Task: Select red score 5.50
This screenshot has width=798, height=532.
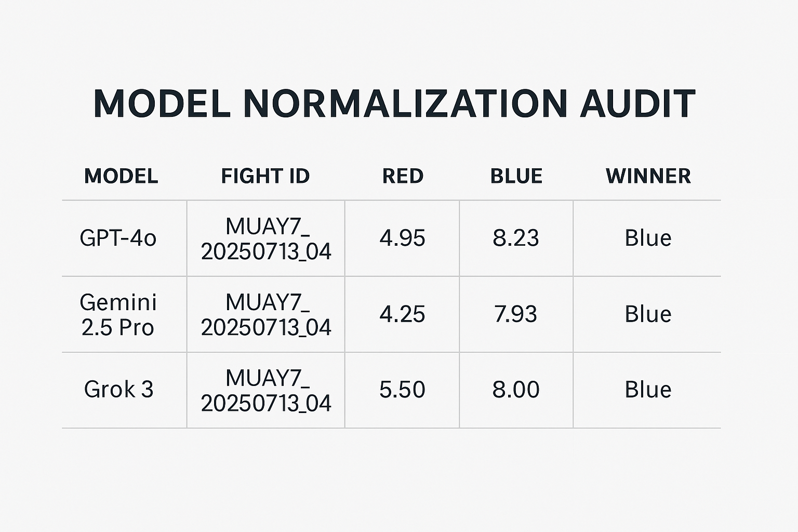Action: tap(402, 390)
